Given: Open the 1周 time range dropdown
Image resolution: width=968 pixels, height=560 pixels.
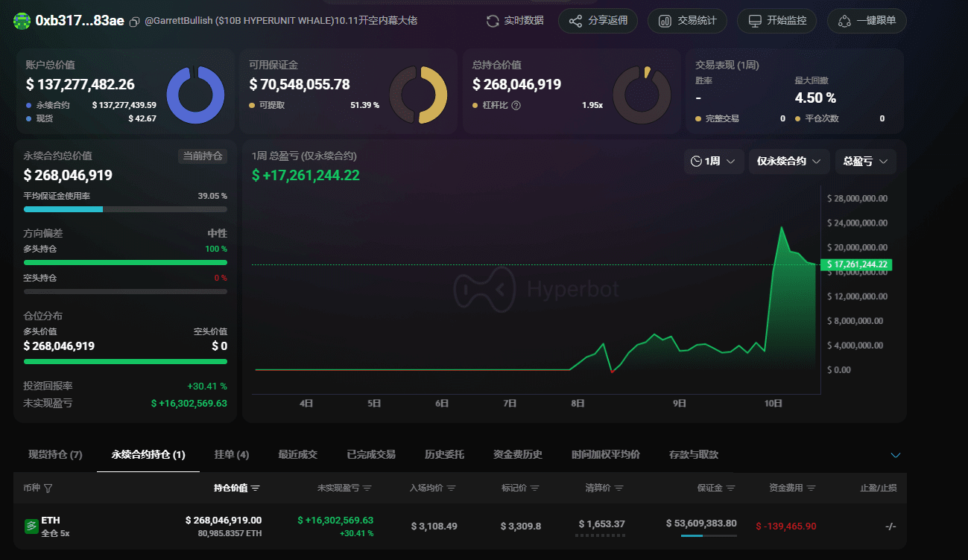Looking at the screenshot, I should point(714,162).
